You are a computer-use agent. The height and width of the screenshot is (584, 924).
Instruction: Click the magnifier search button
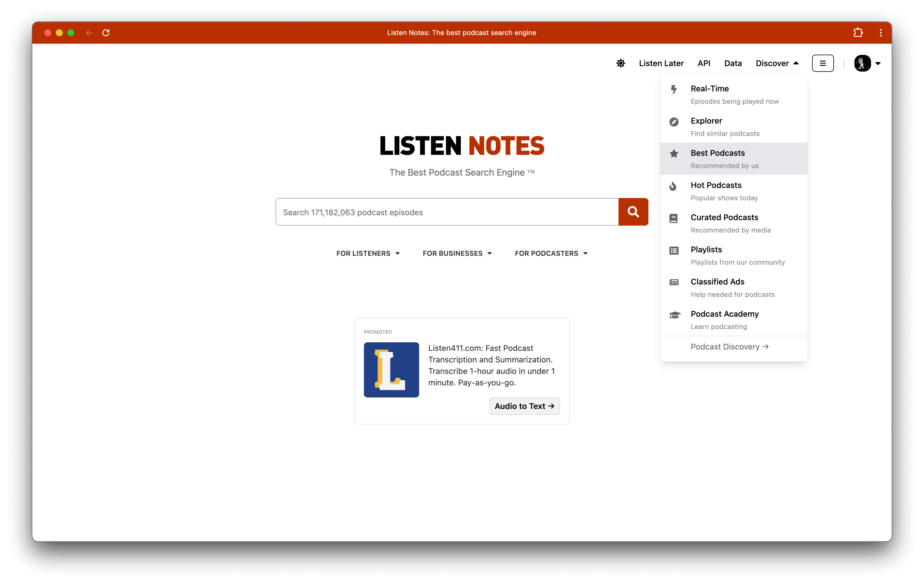(633, 212)
